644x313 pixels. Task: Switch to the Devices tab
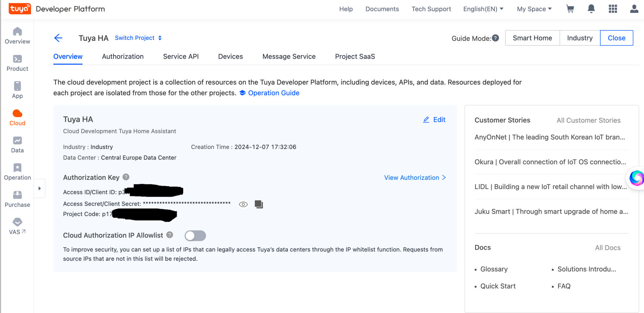click(x=230, y=57)
